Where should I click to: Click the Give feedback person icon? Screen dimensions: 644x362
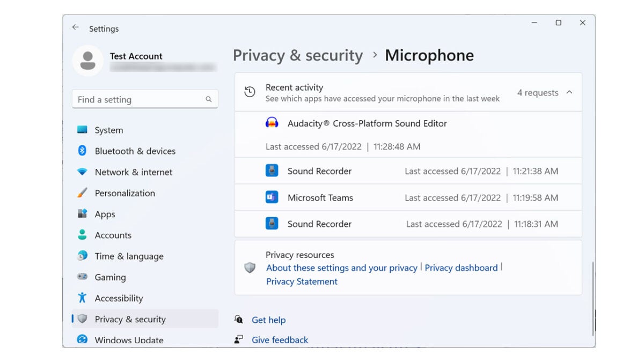tap(239, 339)
